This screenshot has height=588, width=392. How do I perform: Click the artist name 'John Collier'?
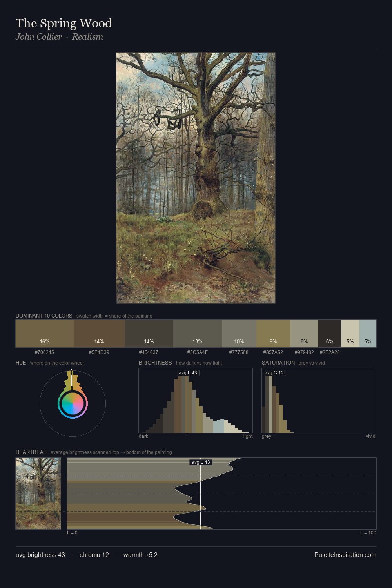[x=39, y=37]
